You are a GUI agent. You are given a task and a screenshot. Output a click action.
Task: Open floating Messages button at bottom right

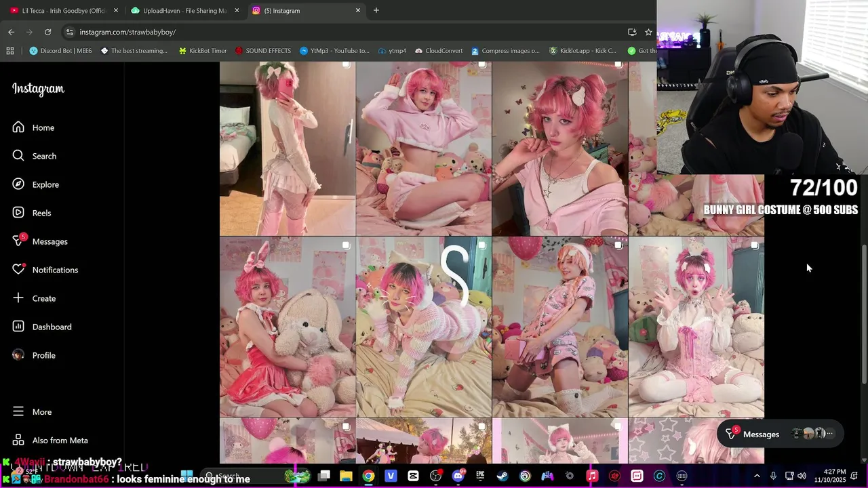click(780, 434)
